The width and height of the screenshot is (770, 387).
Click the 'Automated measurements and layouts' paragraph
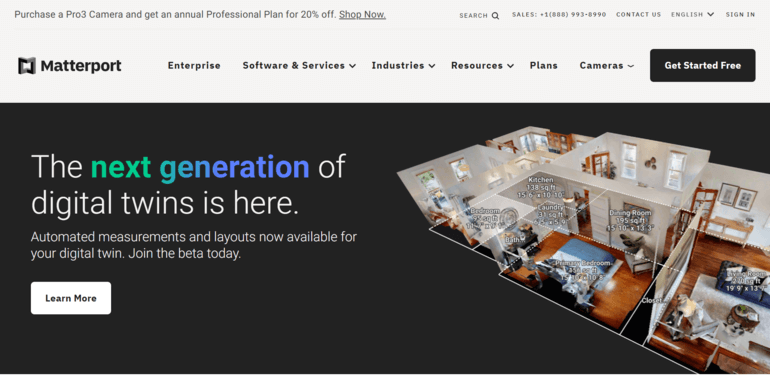click(x=194, y=245)
